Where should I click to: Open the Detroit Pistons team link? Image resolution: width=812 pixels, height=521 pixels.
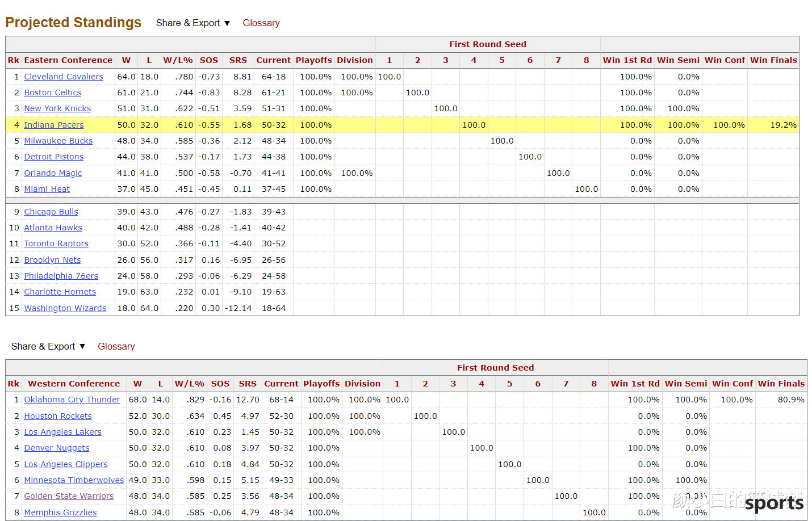click(x=53, y=157)
